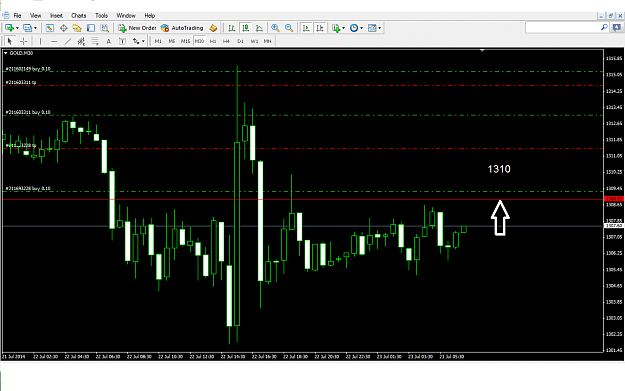Open the Strategy Tester
The image size is (625, 391).
pyautogui.click(x=104, y=28)
